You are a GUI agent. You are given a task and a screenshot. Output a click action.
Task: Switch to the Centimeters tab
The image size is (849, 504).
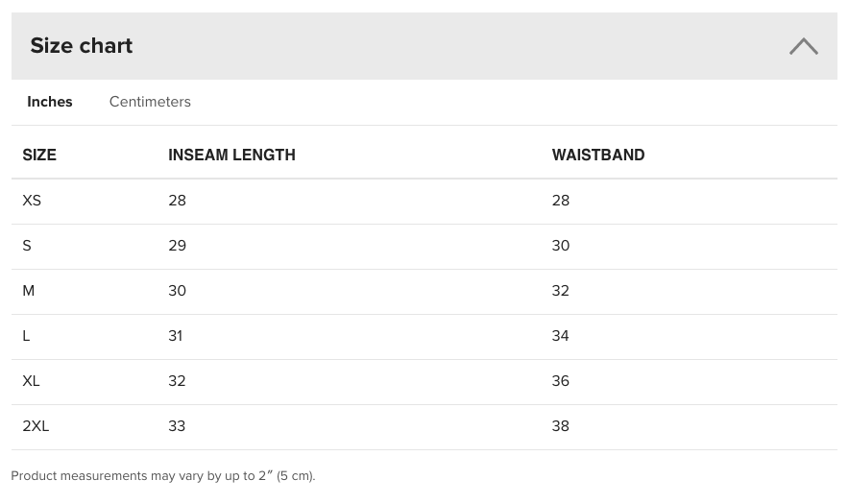150,102
